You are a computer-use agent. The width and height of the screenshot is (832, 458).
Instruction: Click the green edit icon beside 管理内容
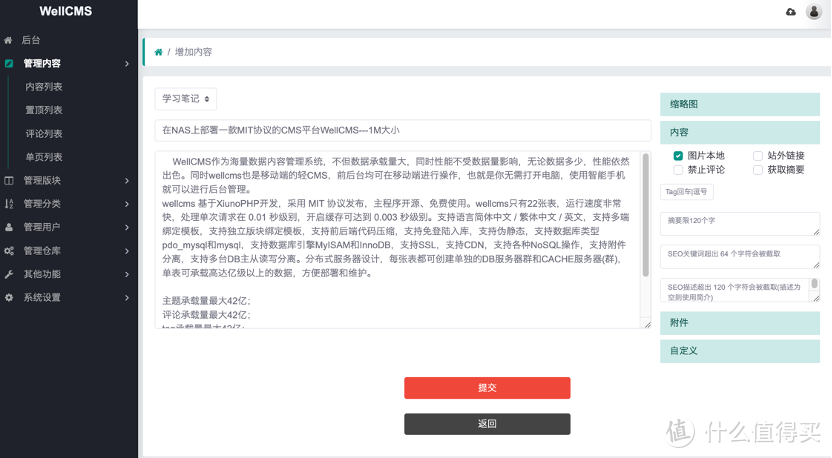click(9, 64)
